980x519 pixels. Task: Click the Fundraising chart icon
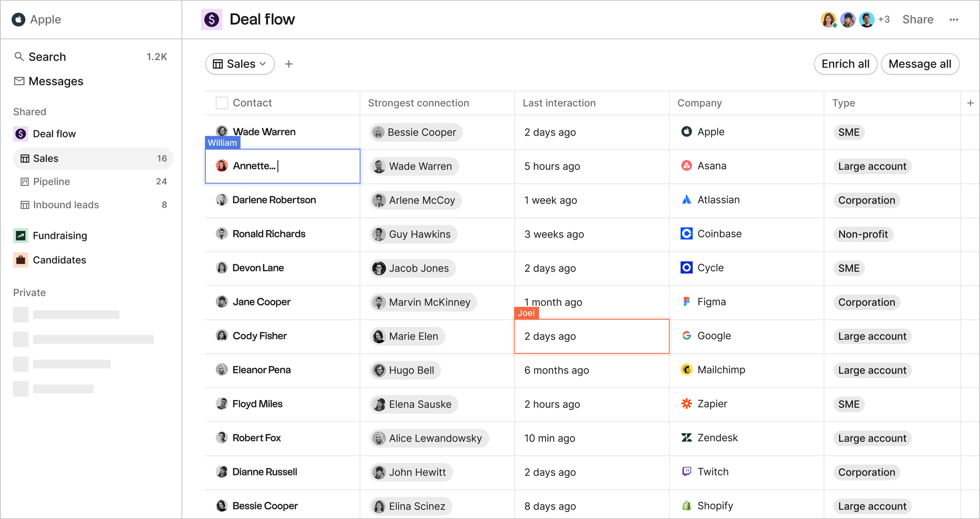click(21, 235)
